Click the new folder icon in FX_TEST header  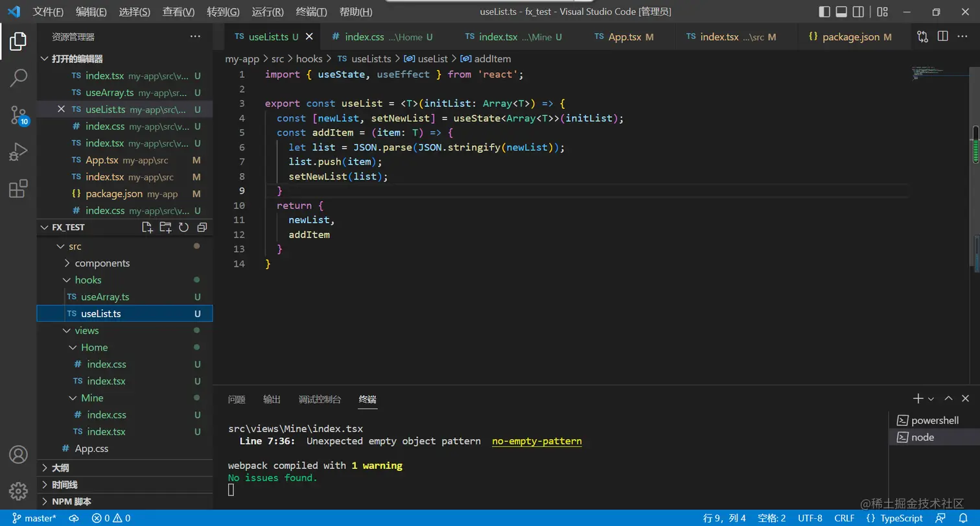click(x=165, y=227)
